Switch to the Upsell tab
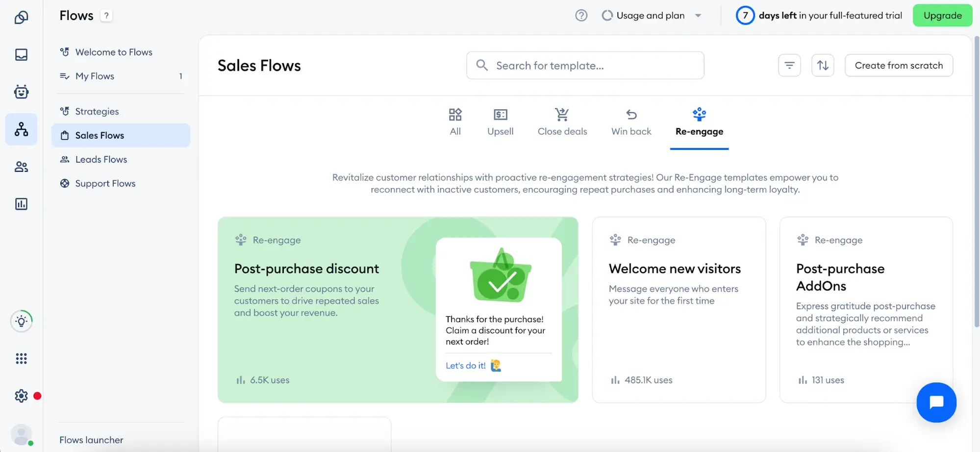The image size is (980, 452). [500, 122]
